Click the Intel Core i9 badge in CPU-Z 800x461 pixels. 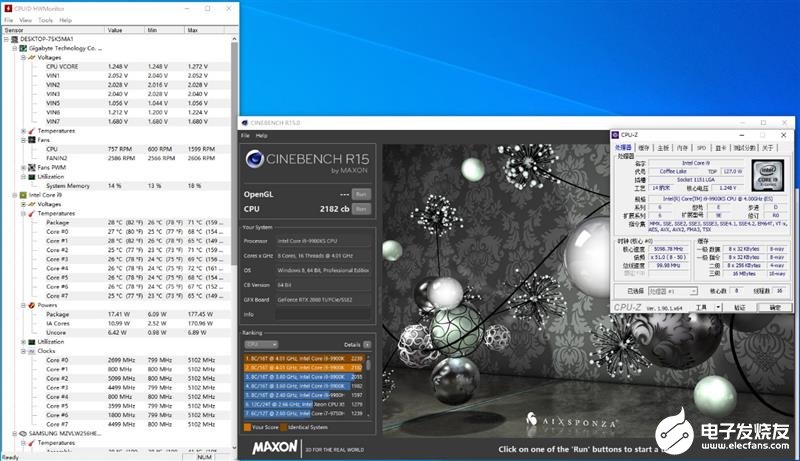(767, 176)
